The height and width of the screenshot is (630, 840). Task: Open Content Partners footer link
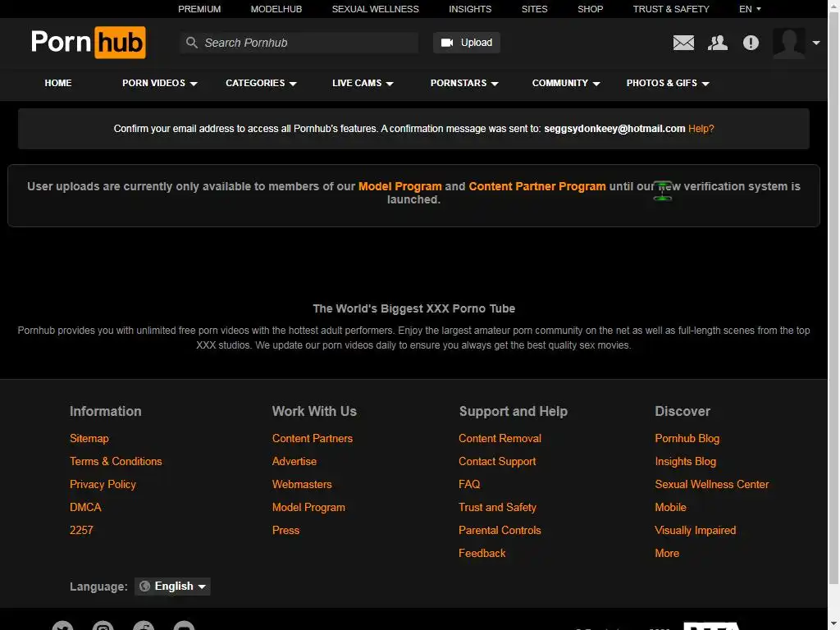[313, 438]
